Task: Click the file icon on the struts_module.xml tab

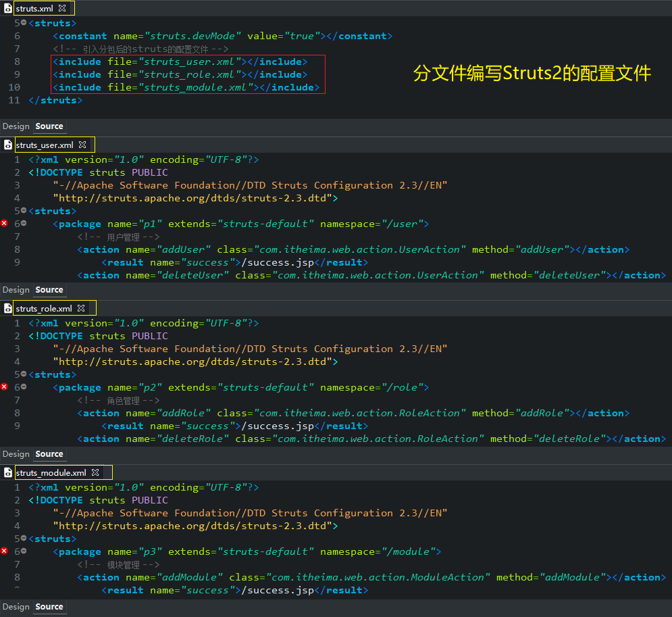Action: 7,472
